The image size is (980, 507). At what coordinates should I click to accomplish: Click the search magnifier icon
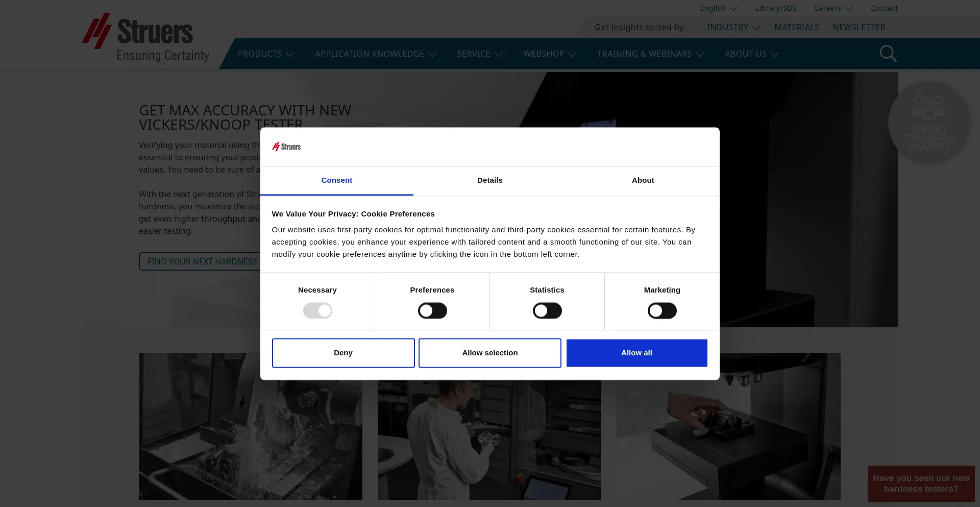click(x=888, y=54)
